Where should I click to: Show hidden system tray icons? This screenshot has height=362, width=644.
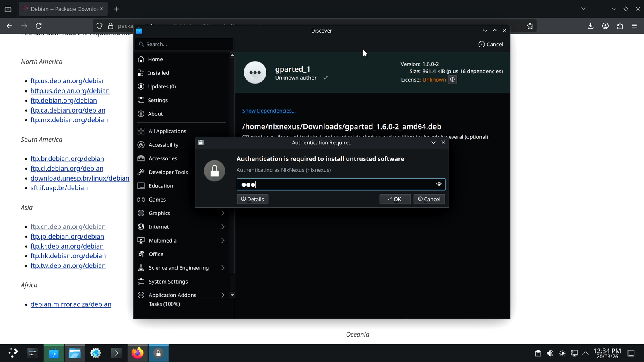pos(586,353)
